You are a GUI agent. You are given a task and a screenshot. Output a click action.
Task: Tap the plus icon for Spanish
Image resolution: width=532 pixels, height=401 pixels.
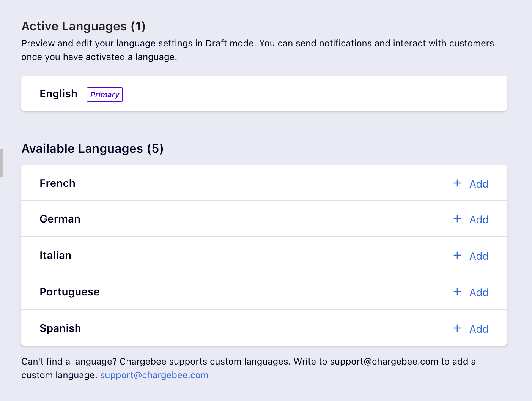click(x=457, y=328)
